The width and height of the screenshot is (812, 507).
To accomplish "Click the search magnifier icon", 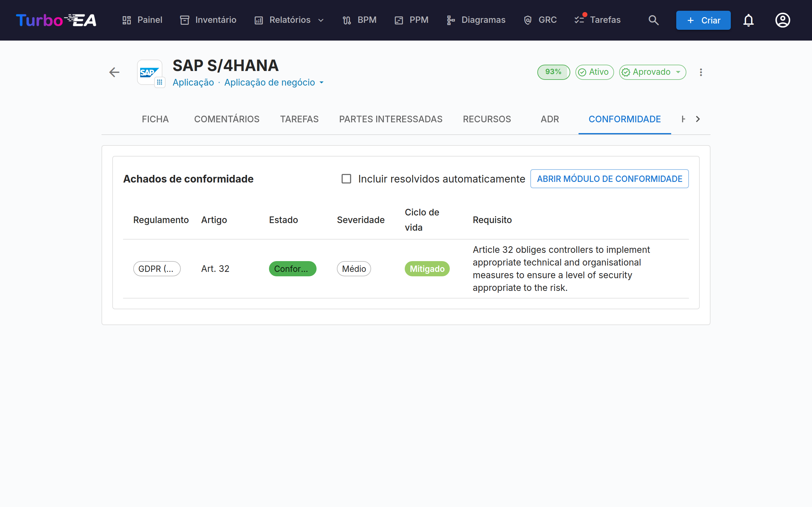I will click(x=653, y=20).
